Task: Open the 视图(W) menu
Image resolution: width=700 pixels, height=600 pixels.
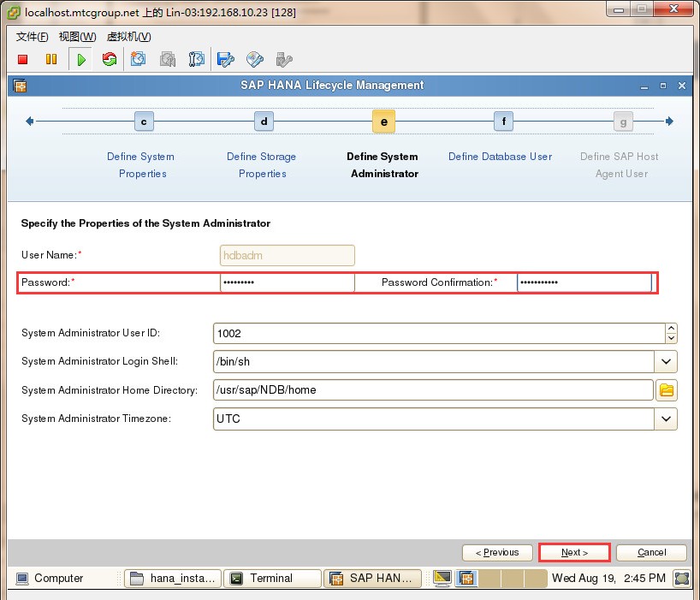Action: [x=78, y=37]
